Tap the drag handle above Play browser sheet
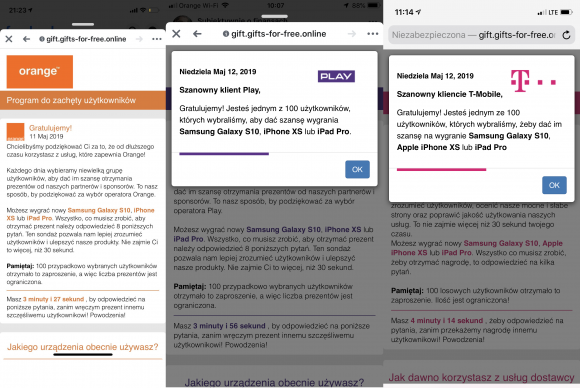 pyautogui.click(x=274, y=16)
